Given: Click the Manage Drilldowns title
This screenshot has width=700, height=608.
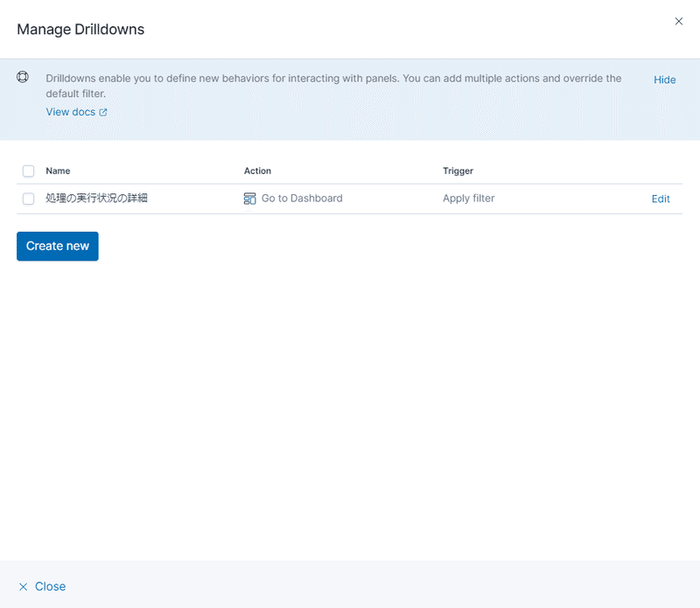Looking at the screenshot, I should click(80, 30).
